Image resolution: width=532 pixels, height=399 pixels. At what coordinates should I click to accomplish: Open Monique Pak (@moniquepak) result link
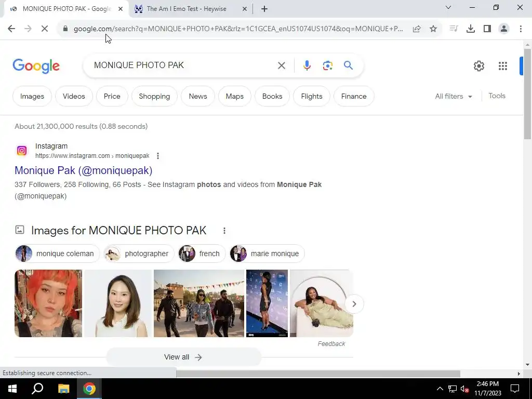click(84, 170)
